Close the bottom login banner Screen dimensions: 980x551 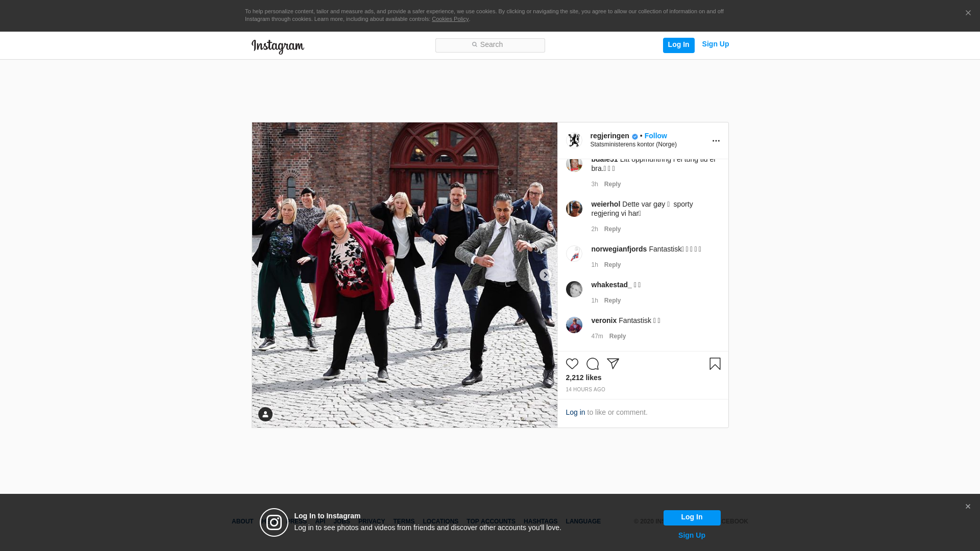pos(968,507)
